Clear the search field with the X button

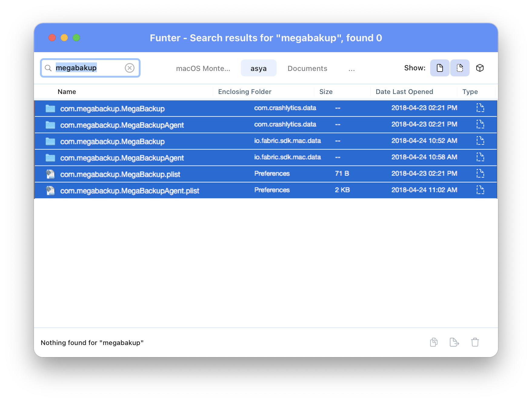(130, 68)
